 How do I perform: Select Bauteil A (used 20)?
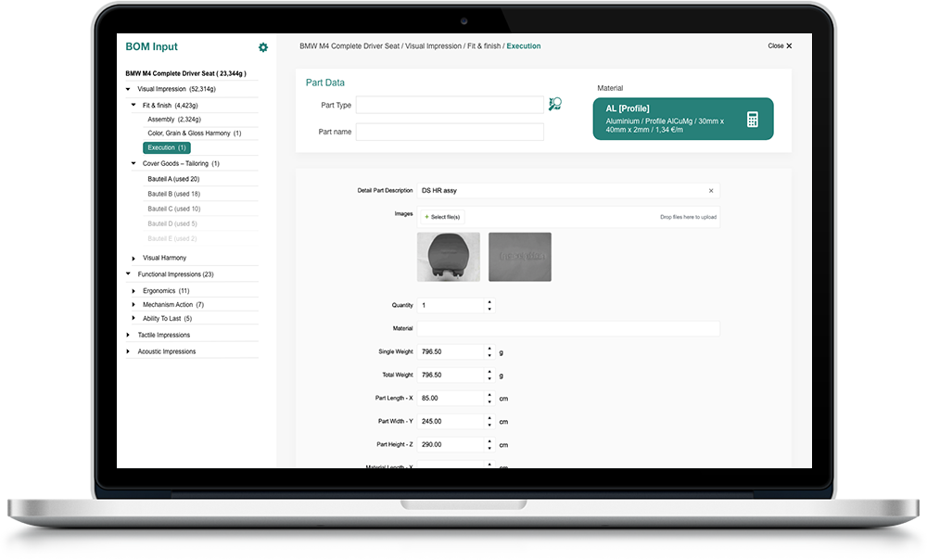click(174, 179)
